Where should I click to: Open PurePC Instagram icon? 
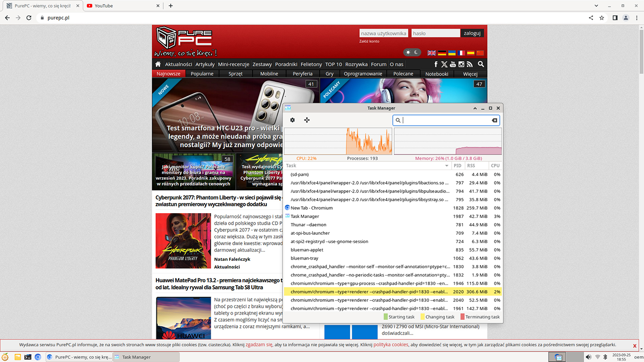click(x=461, y=64)
